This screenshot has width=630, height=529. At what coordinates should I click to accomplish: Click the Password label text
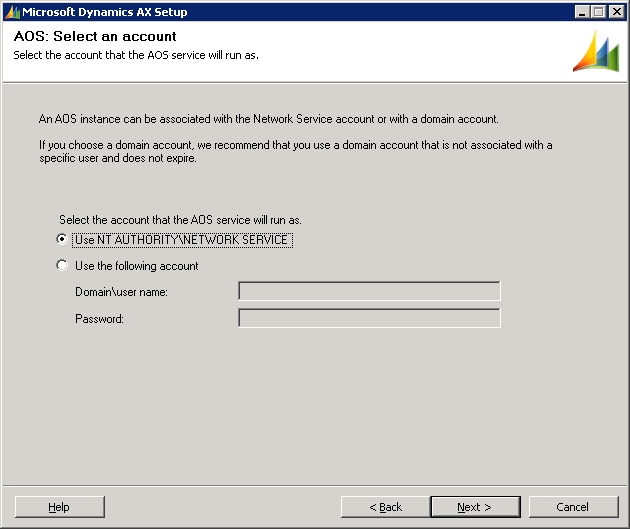click(99, 319)
